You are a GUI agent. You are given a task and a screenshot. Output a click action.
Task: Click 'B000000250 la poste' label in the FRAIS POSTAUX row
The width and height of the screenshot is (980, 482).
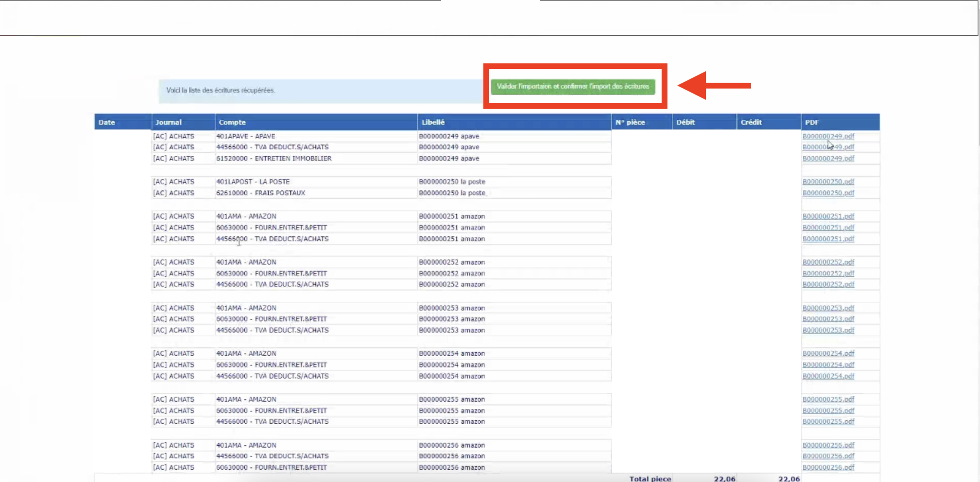(x=452, y=193)
